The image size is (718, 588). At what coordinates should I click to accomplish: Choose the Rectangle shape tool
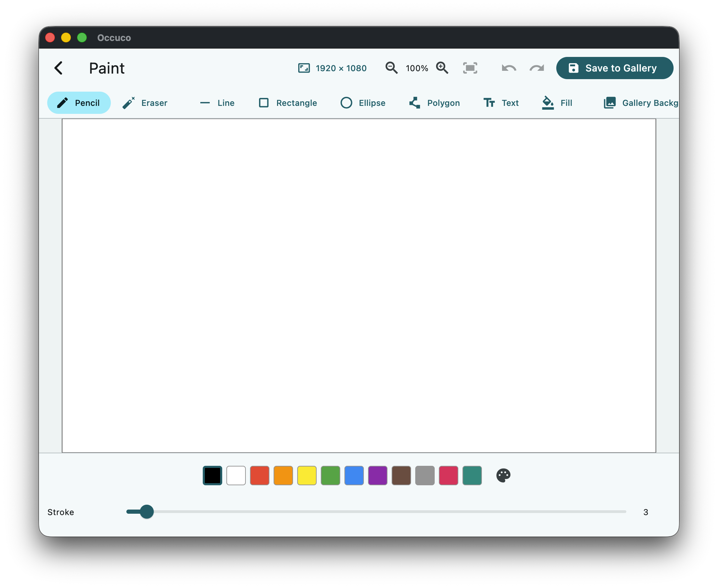(x=288, y=103)
